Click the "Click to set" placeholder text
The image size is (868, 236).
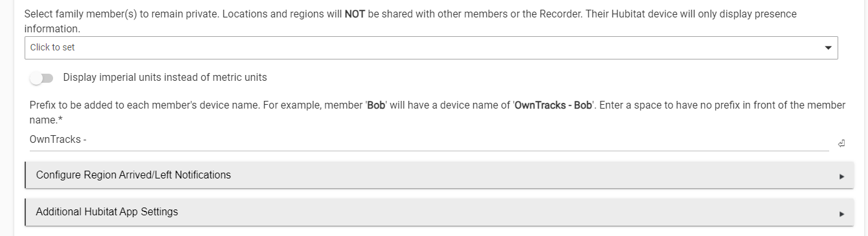click(52, 47)
